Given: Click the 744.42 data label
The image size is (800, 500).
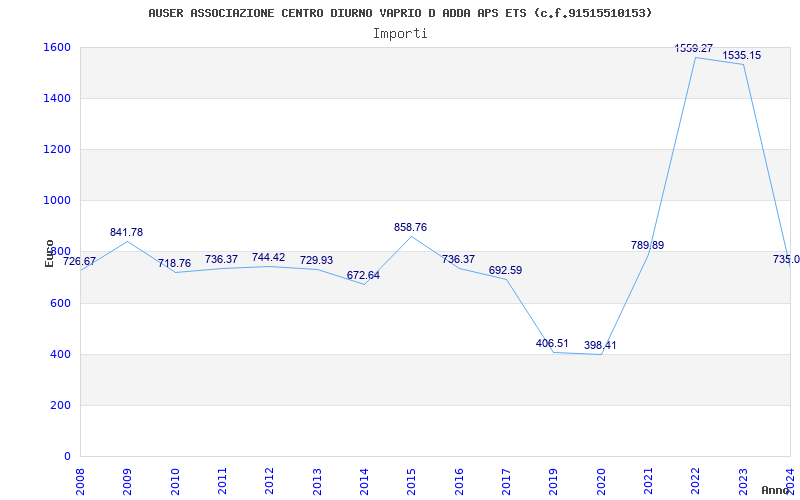Looking at the screenshot, I should 268,257.
